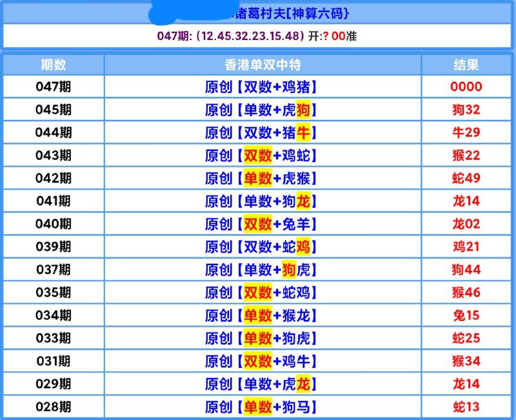Viewport: 516px width, 420px height.
Task: Click prediction 原创【双数+兔羊】
Action: [x=261, y=224]
